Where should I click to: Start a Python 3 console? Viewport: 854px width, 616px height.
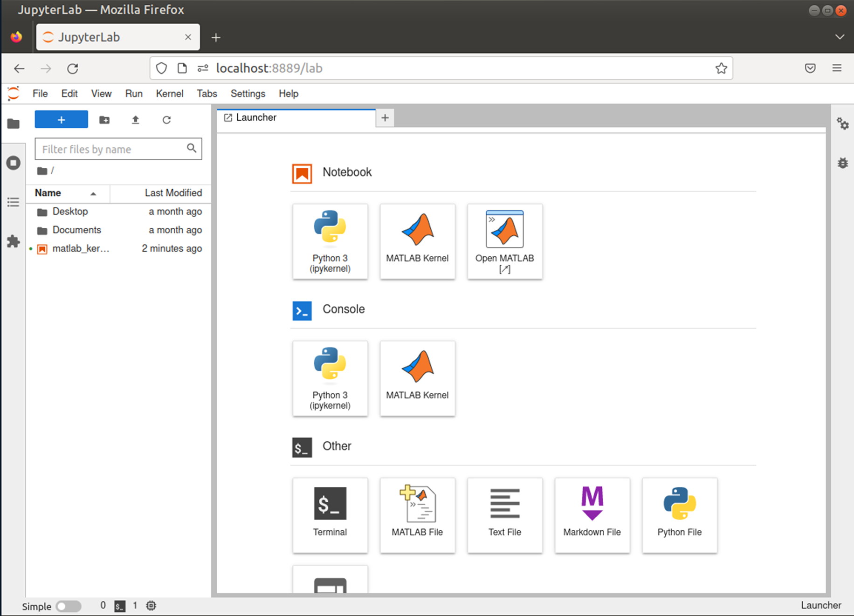pyautogui.click(x=330, y=378)
